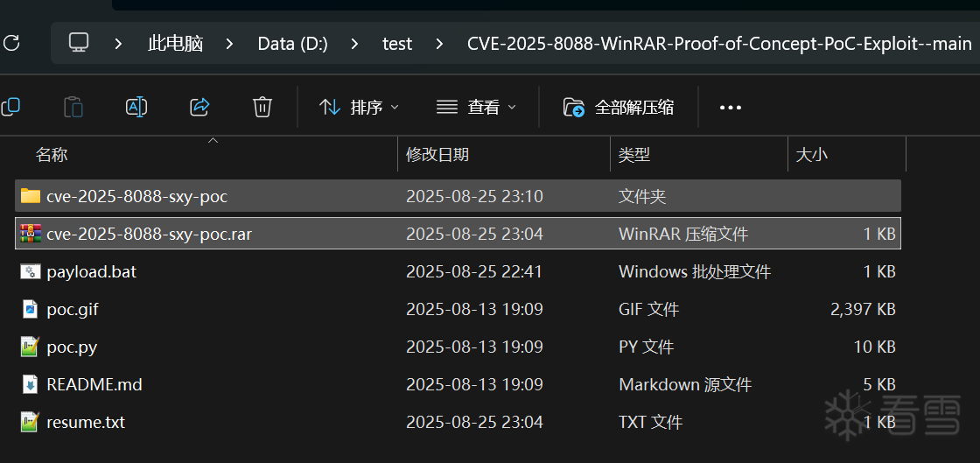Sort by the 修改日期 column header
Screen dimensions: 980x463
tap(437, 154)
